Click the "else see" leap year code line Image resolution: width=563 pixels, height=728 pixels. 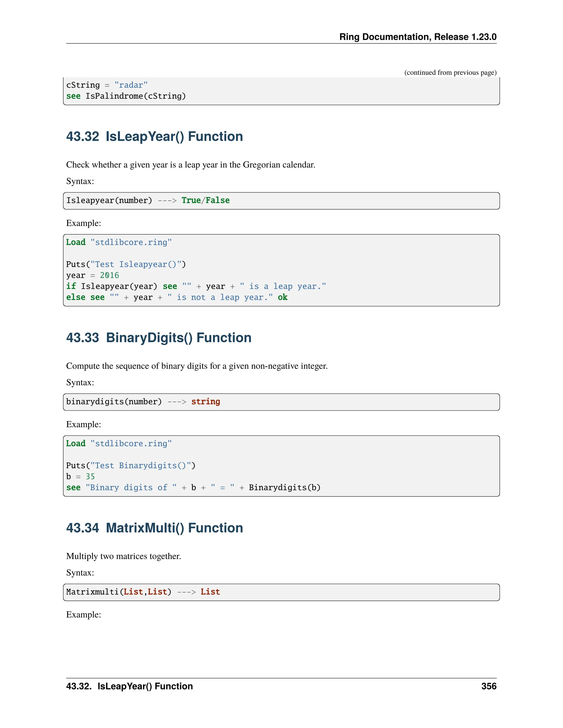tap(176, 297)
